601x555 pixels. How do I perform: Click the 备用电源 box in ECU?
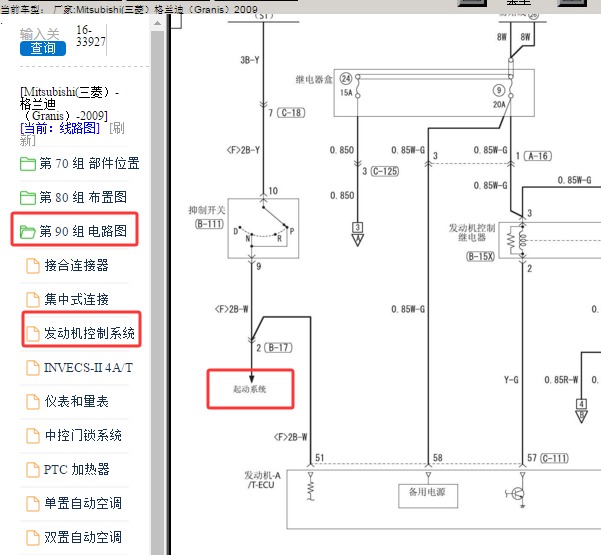428,496
